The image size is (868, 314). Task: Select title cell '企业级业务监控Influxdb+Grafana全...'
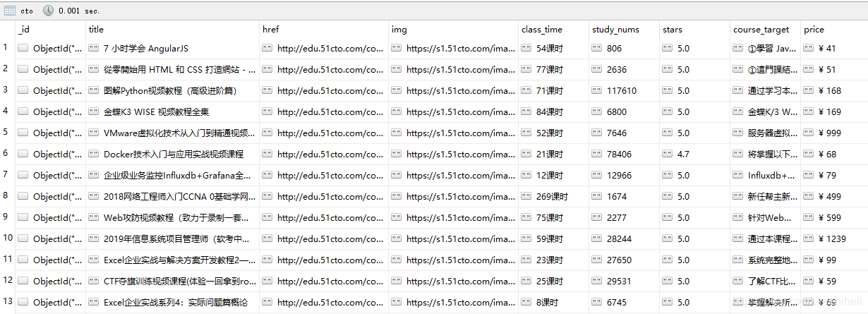172,176
